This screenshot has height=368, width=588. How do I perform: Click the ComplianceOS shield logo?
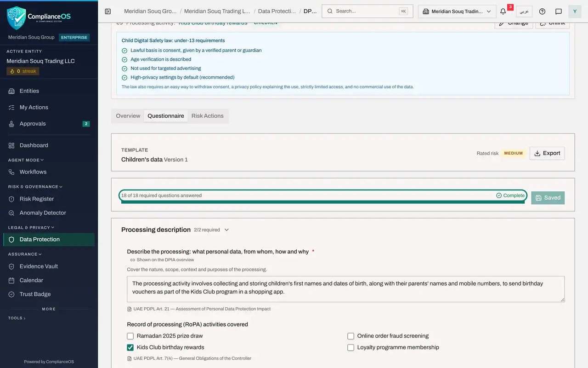pos(16,17)
